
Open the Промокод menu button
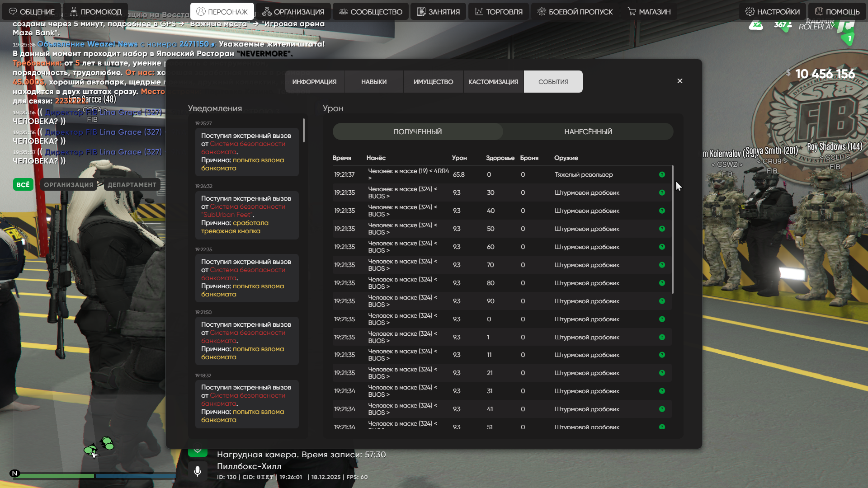[x=95, y=12]
